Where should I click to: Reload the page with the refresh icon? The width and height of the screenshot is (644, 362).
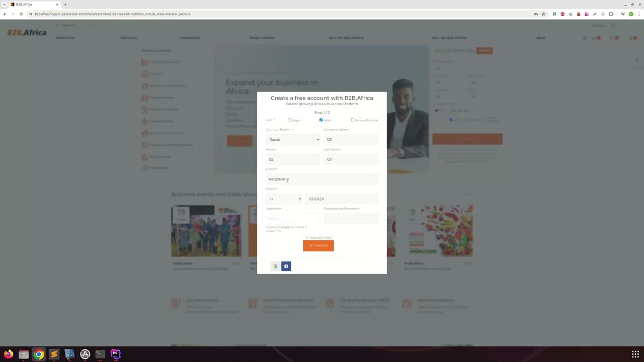(21, 14)
